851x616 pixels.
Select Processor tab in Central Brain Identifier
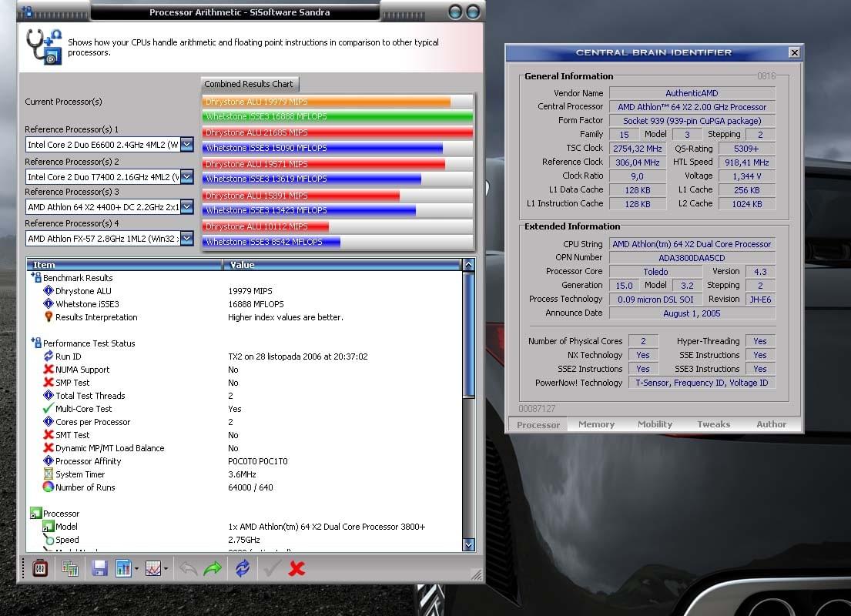pyautogui.click(x=538, y=425)
